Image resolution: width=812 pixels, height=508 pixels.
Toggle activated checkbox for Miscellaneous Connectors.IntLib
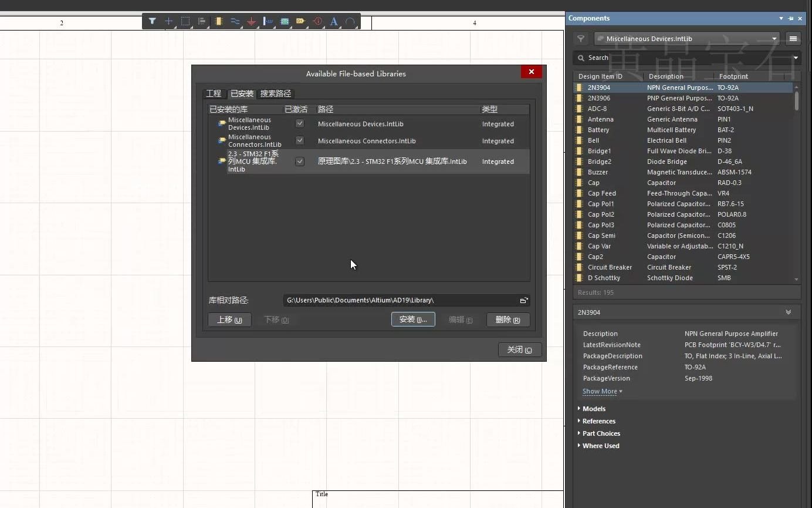300,140
